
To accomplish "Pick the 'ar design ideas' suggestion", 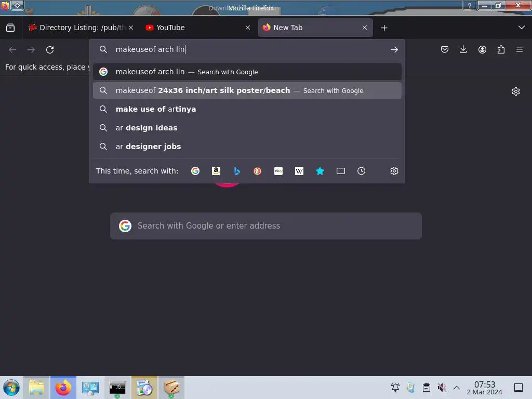I will [247, 128].
